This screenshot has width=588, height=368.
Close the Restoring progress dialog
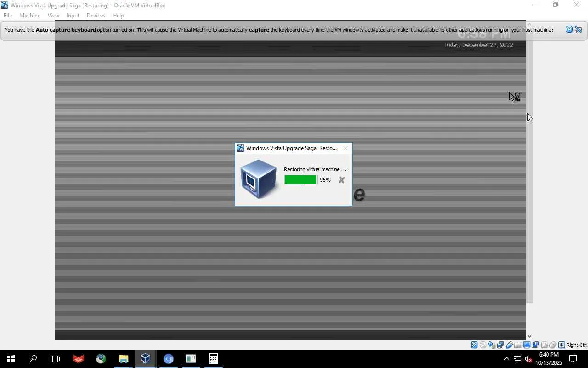345,148
